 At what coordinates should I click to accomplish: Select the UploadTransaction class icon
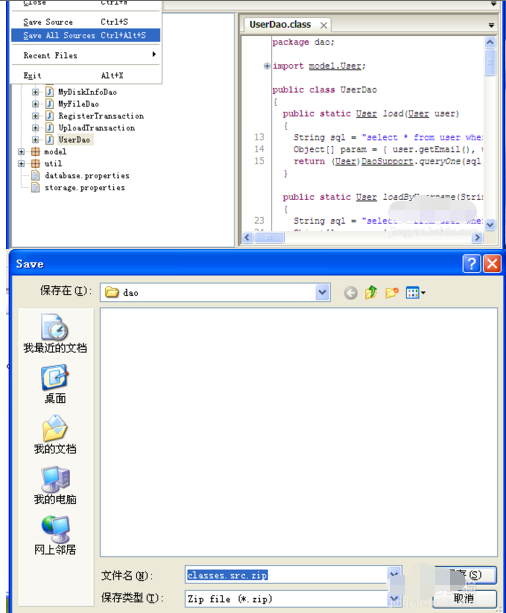tap(50, 127)
